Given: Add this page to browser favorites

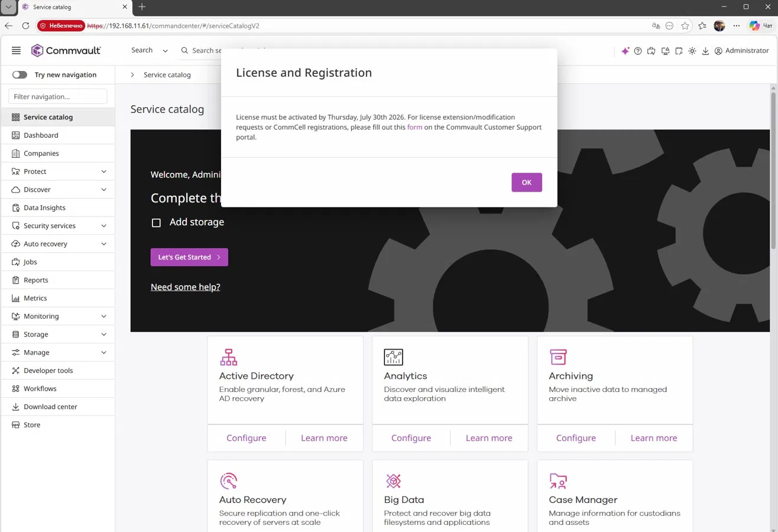Looking at the screenshot, I should (685, 26).
